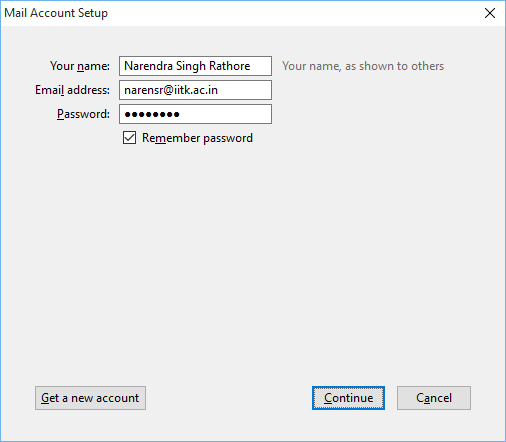Click the blank end of Email field
The image size is (506, 442).
[245, 90]
